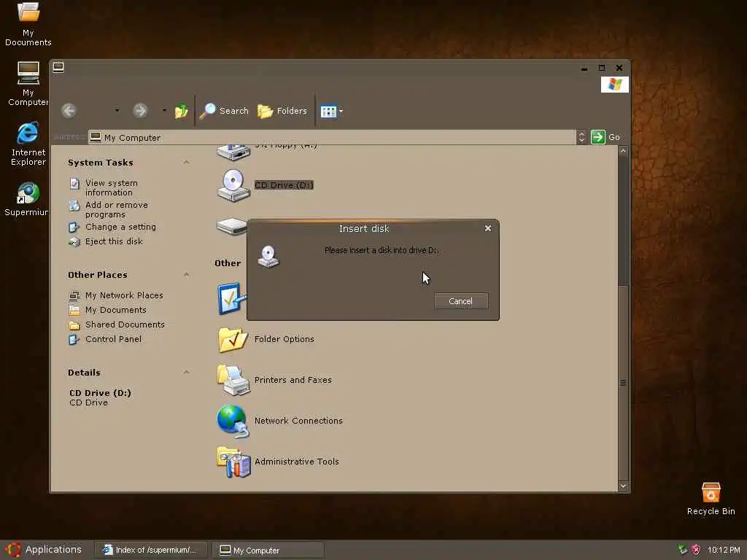Toggle the Folders pane
The image size is (747, 560).
[x=282, y=111]
